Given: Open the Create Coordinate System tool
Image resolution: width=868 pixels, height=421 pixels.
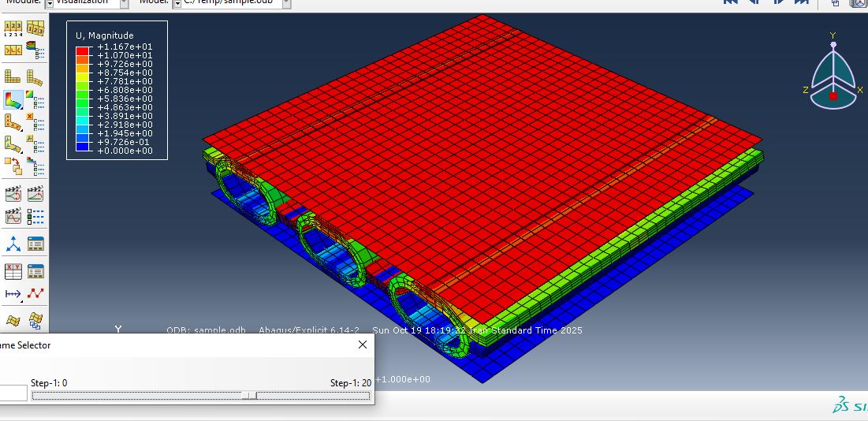Looking at the screenshot, I should click(13, 244).
